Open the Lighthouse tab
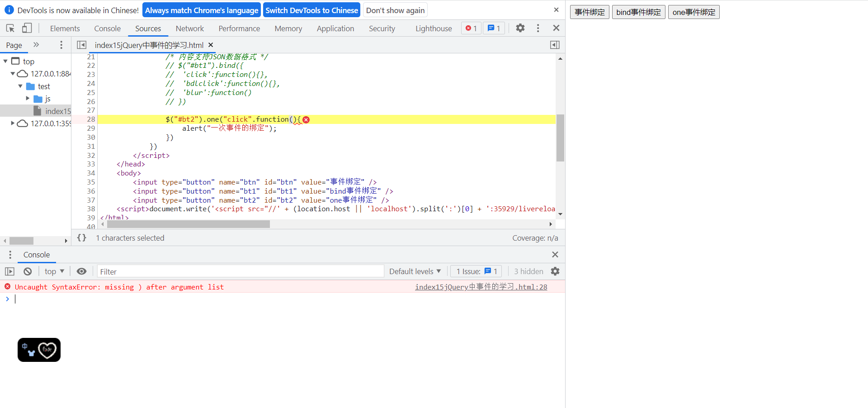 tap(434, 28)
